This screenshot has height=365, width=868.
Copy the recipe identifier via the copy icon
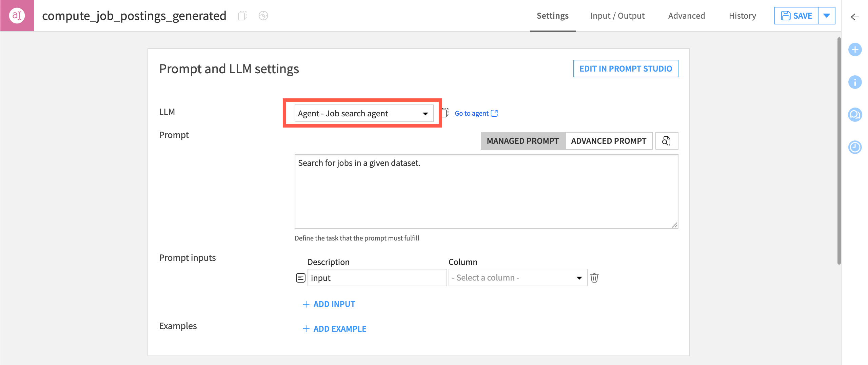241,16
